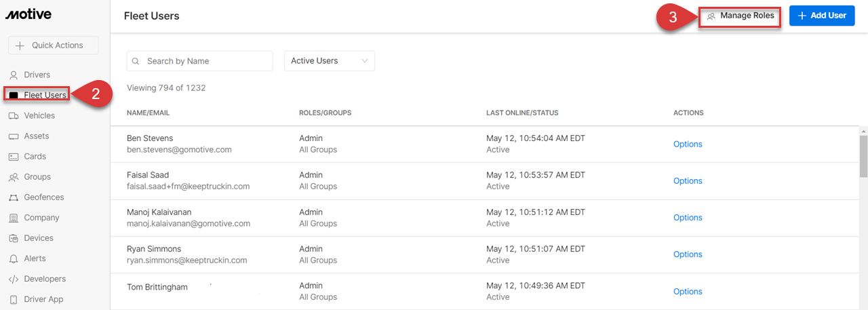868x310 pixels.
Task: Select the name Tom Brittingham
Action: [157, 287]
